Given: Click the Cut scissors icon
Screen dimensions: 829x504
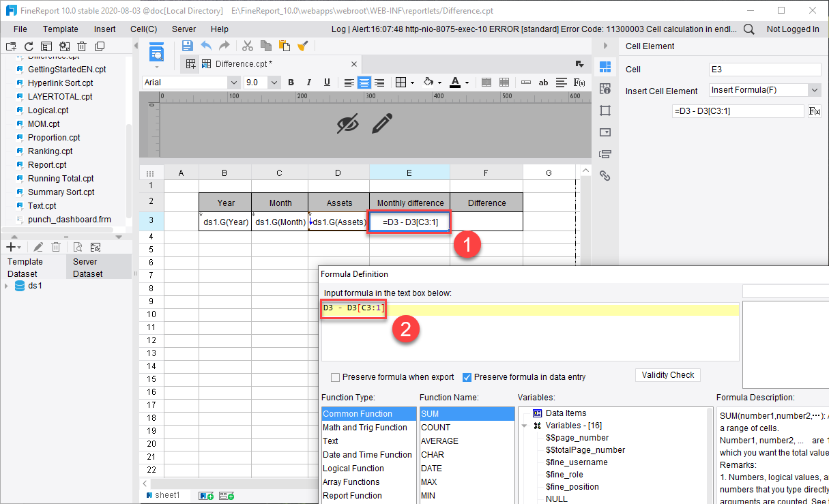Looking at the screenshot, I should click(248, 46).
